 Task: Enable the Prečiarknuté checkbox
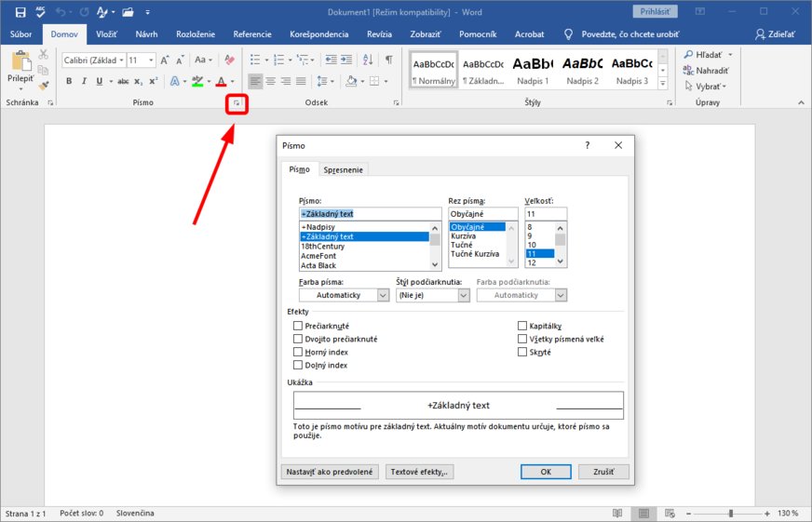tap(298, 327)
